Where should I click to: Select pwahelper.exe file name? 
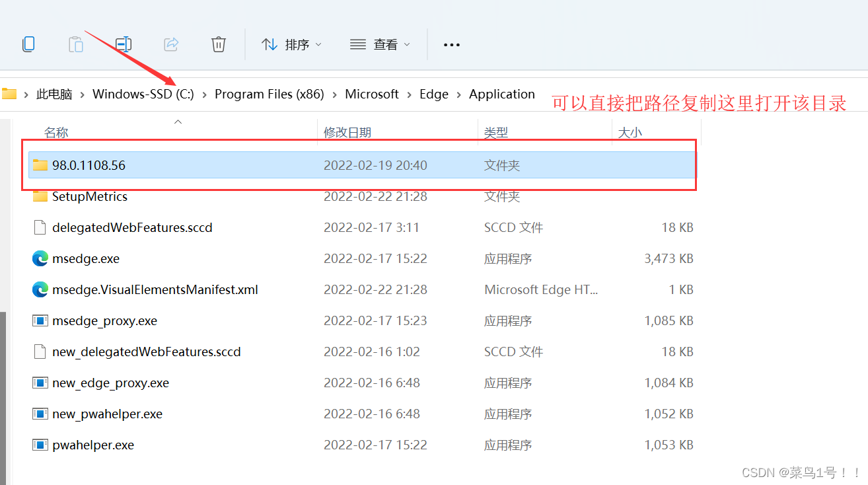pyautogui.click(x=93, y=445)
